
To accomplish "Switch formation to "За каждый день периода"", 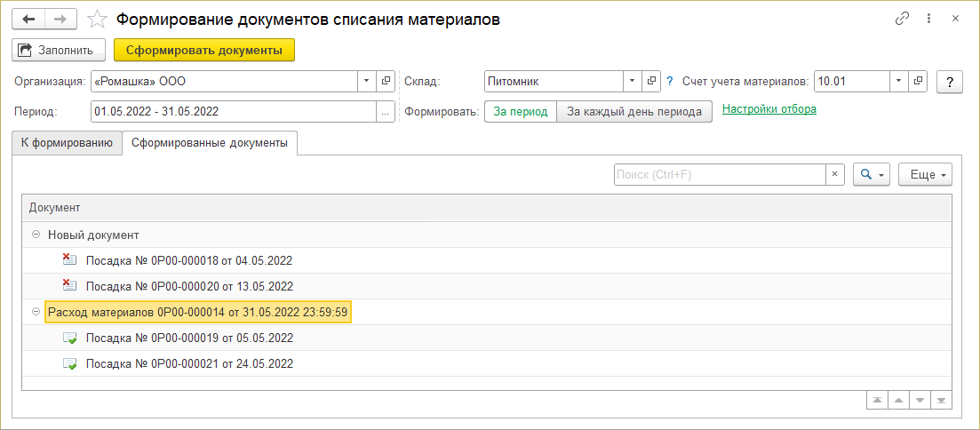I will pos(634,111).
